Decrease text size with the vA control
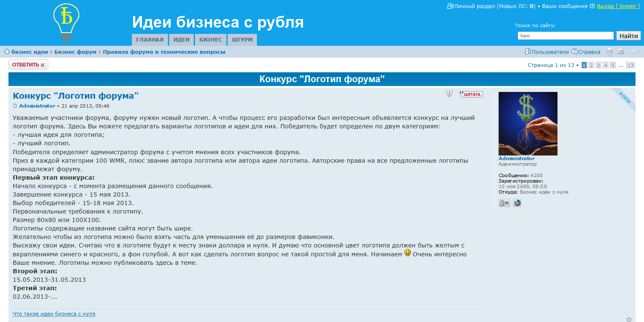Image resolution: width=644 pixels, height=322 pixels. tap(630, 52)
